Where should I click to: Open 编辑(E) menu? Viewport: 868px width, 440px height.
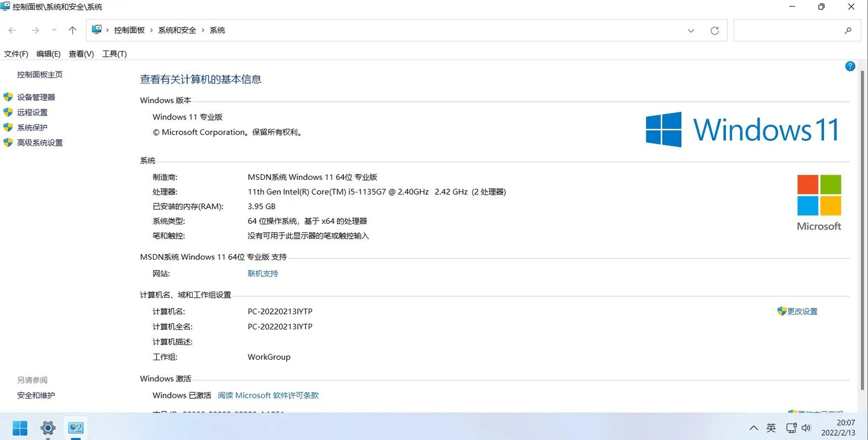[48, 54]
